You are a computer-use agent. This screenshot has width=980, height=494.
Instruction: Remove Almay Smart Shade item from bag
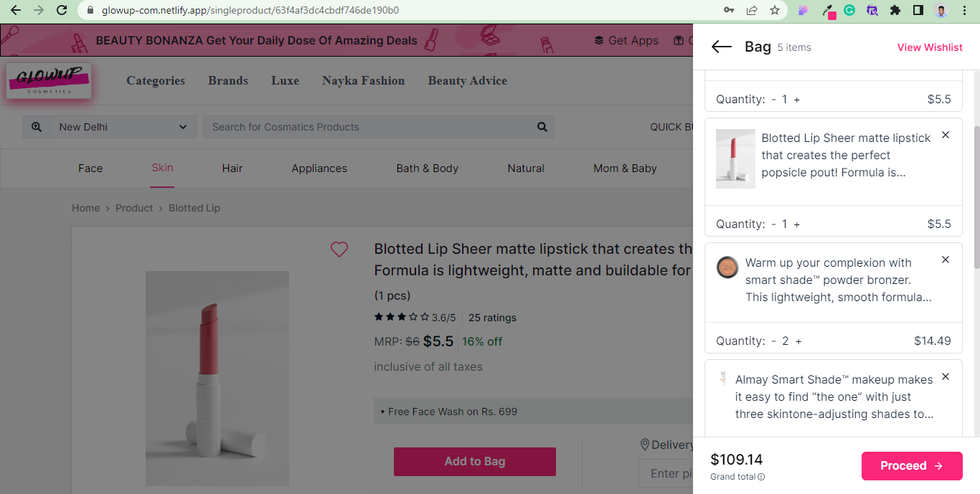tap(946, 376)
